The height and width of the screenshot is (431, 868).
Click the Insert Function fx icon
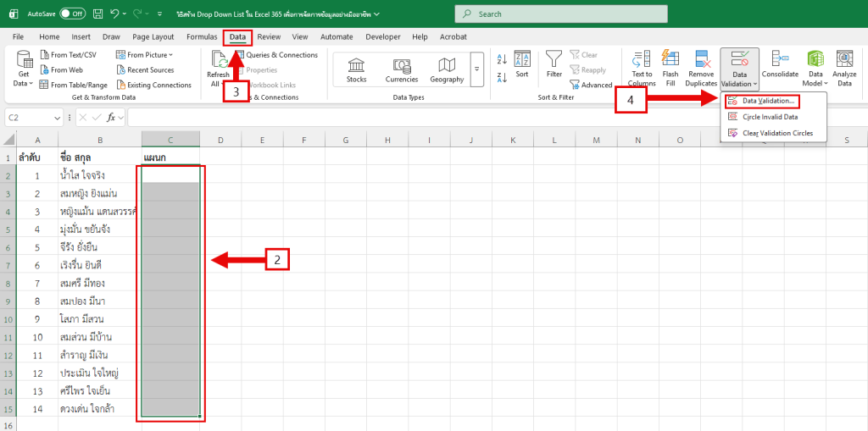point(111,118)
